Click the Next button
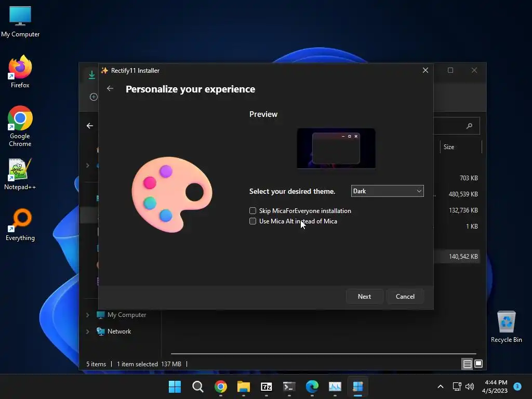 [364, 297]
